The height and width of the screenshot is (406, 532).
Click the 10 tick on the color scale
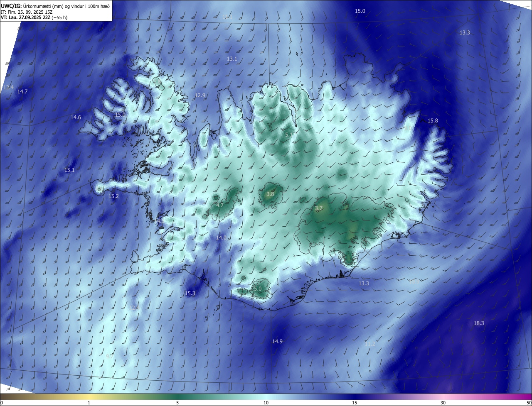[266, 403]
